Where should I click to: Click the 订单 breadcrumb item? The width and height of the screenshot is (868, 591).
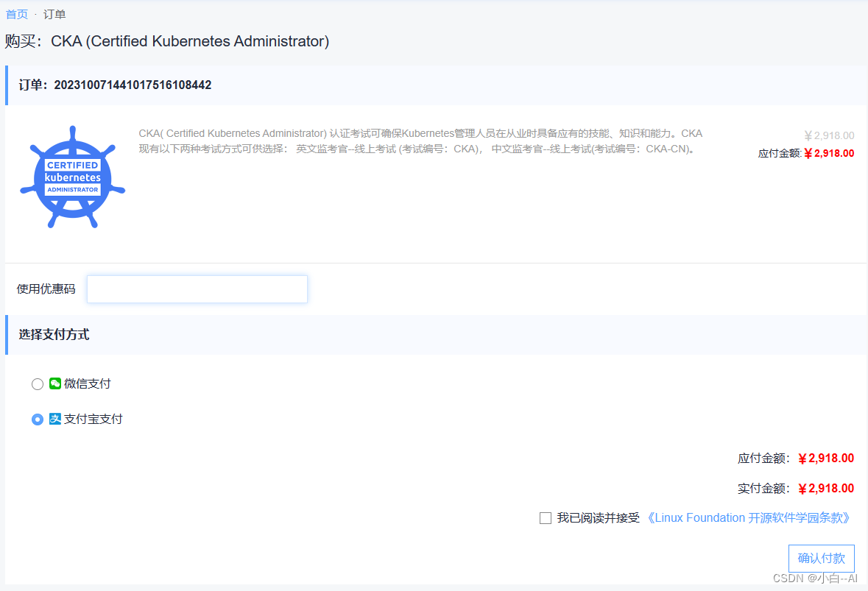click(54, 14)
